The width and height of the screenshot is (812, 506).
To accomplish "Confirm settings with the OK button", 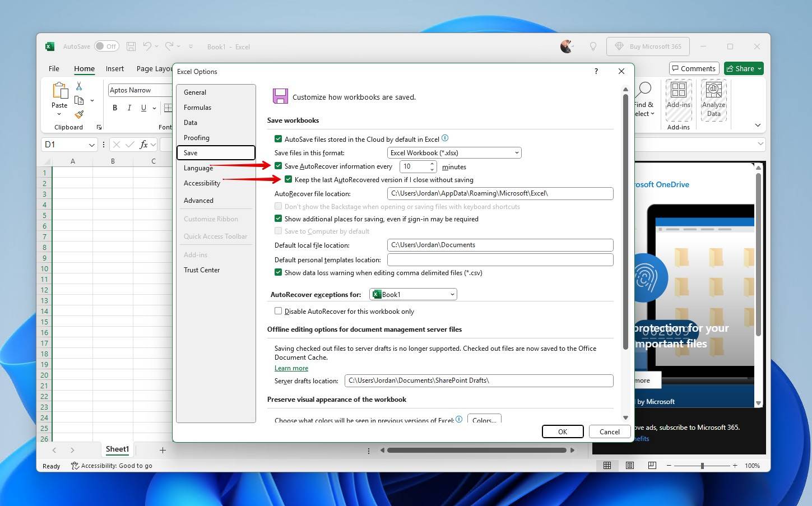I will [x=562, y=431].
